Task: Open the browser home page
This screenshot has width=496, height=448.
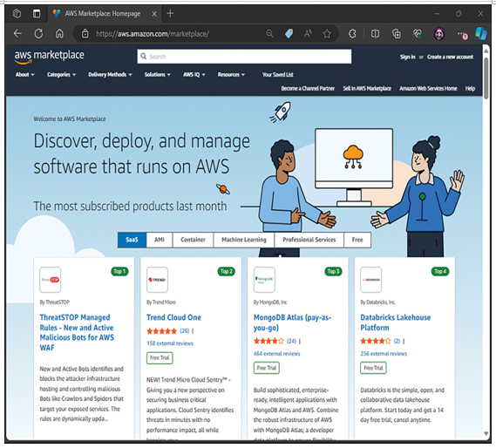Action: (x=59, y=33)
